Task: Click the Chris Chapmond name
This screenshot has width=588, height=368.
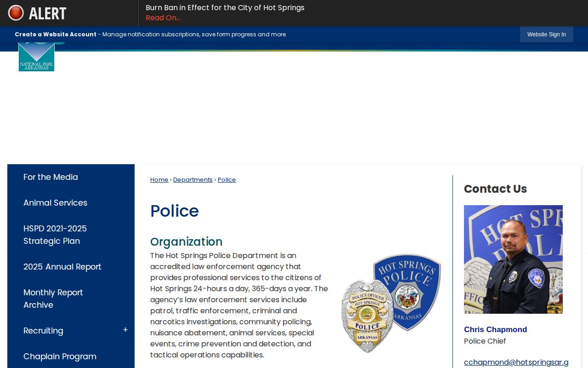Action: pos(495,330)
